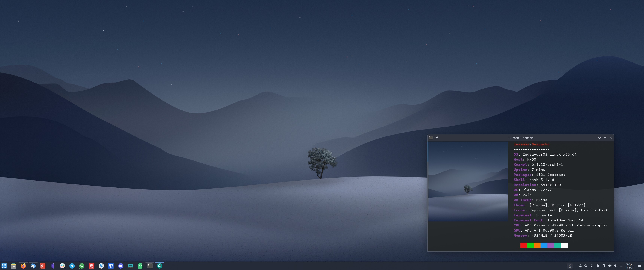Screen dimensions: 644x270
Task: Open the green camera aperture app
Action: (x=160, y=266)
